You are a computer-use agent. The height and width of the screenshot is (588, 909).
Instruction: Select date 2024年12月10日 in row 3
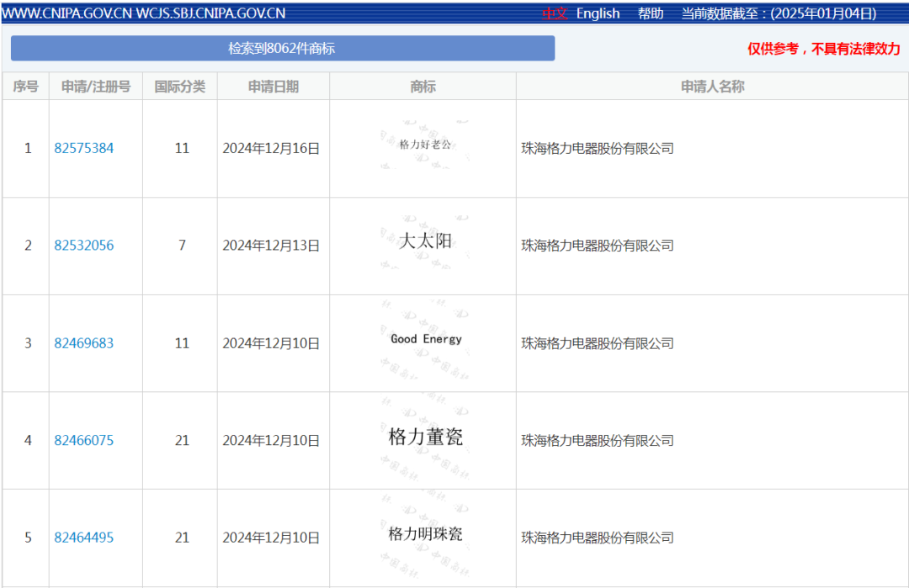[x=271, y=343]
